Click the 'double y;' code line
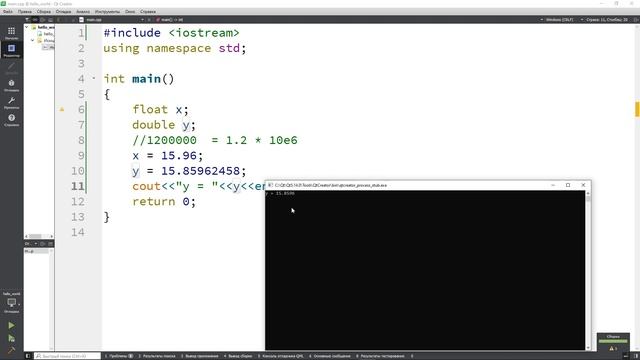The height and width of the screenshot is (360, 640). click(164, 125)
